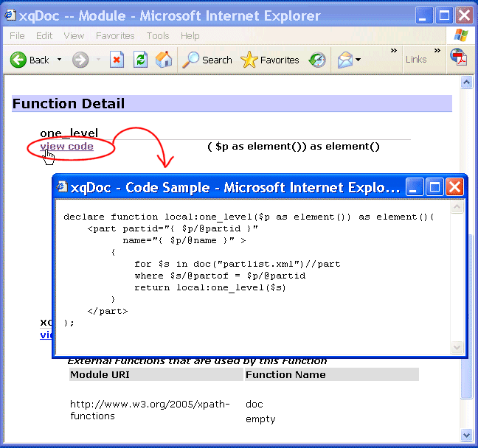Image resolution: width=478 pixels, height=448 pixels.
Task: Close the xqDoc Code Sample popup window
Action: 454,187
